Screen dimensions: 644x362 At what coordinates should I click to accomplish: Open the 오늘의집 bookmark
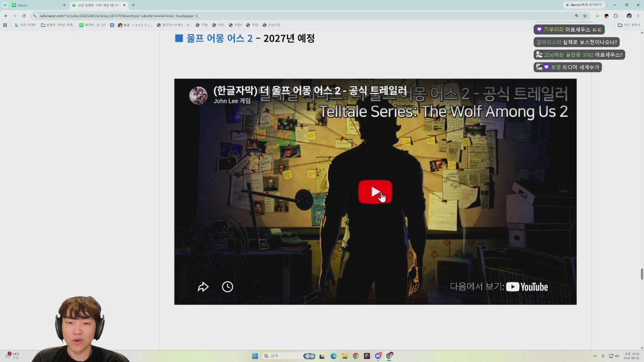[272, 25]
